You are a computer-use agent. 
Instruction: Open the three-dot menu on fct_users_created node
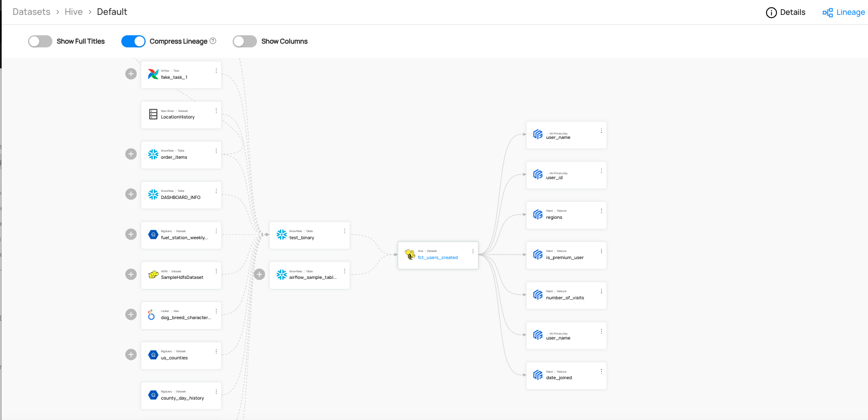point(473,251)
